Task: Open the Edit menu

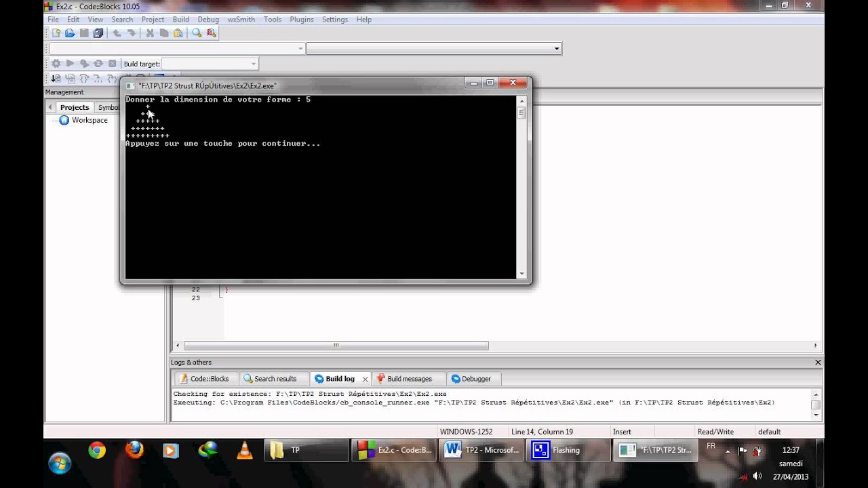Action: [73, 20]
